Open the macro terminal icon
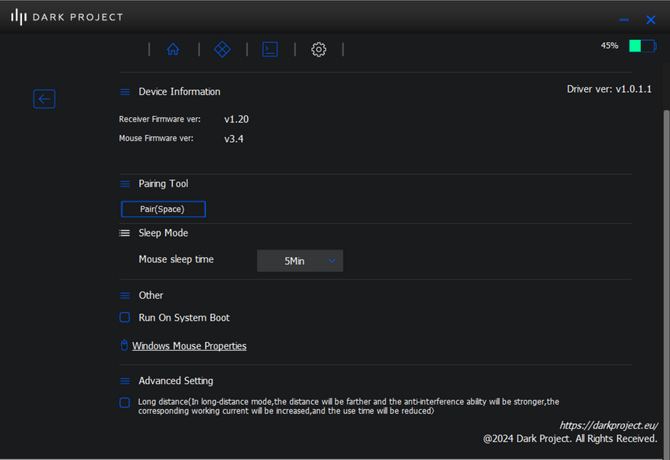670x460 pixels. coord(270,50)
